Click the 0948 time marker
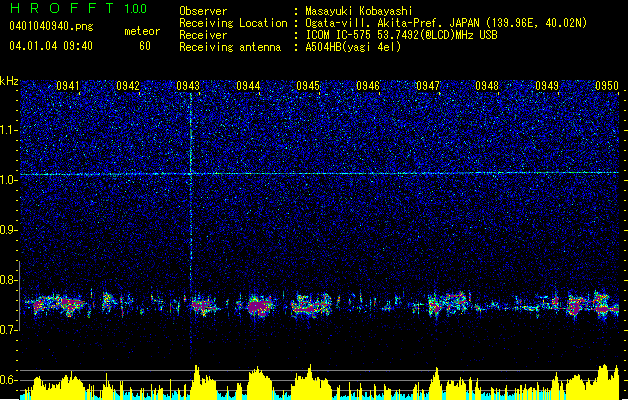Image resolution: width=629 pixels, height=400 pixels. [x=487, y=85]
